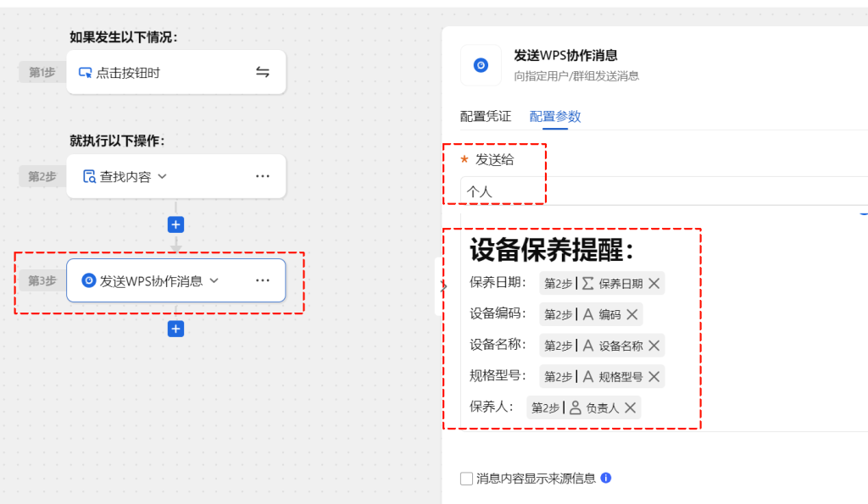
Task: Select the 第2步 step label
Action: click(42, 176)
